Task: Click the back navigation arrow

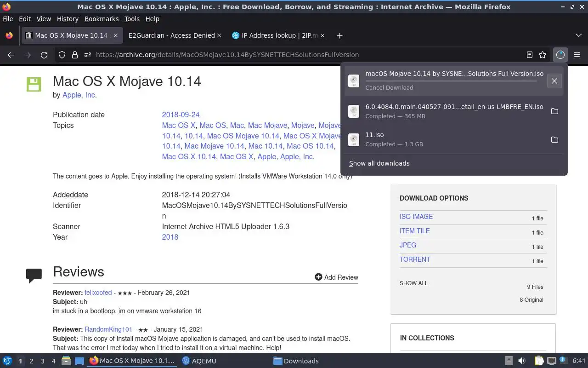Action: (x=11, y=55)
